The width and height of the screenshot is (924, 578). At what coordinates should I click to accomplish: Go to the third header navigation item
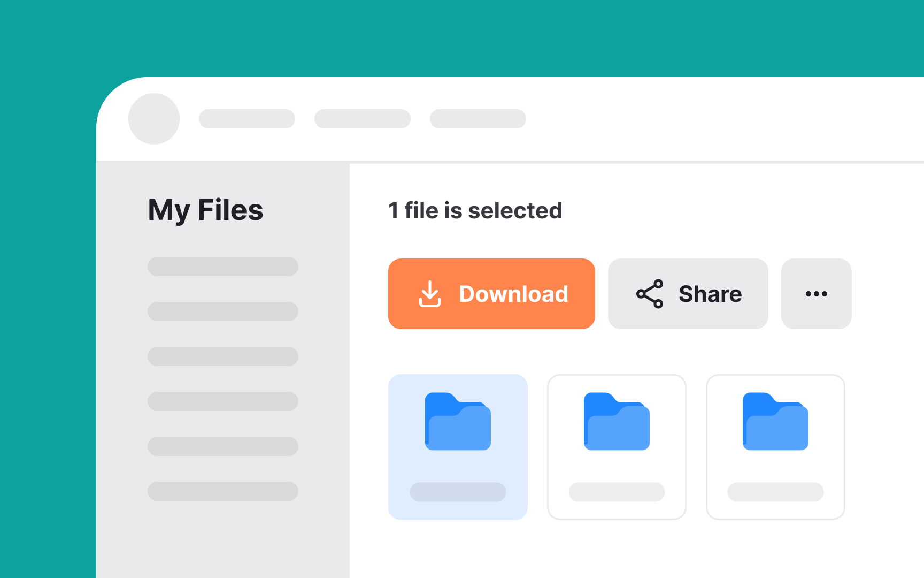click(x=478, y=119)
